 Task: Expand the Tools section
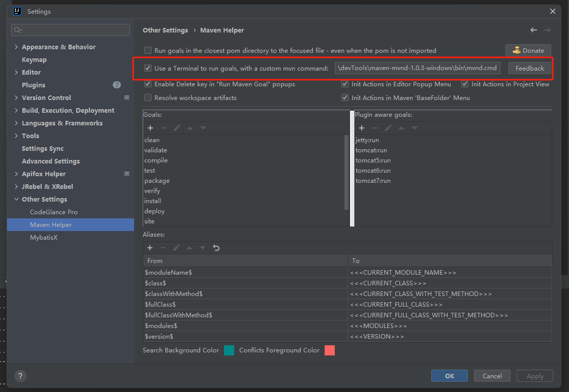click(16, 136)
